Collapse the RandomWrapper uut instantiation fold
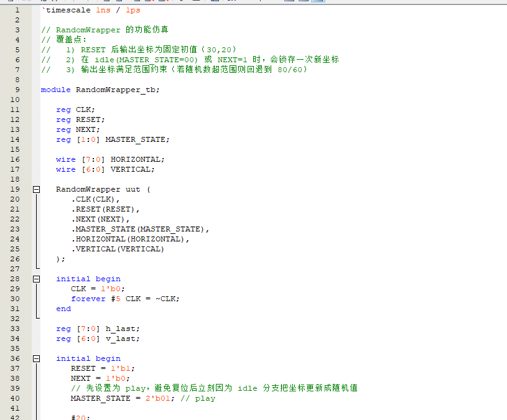 click(37, 190)
